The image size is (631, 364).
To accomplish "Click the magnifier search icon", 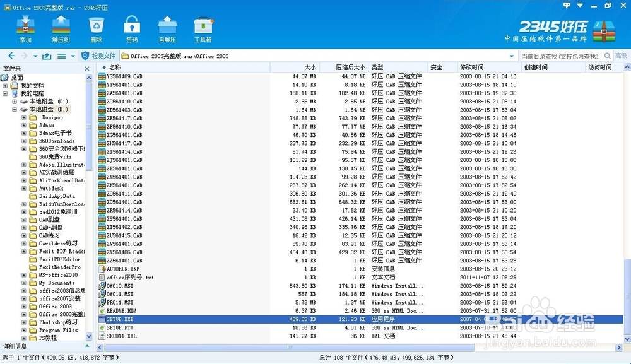I will 608,56.
